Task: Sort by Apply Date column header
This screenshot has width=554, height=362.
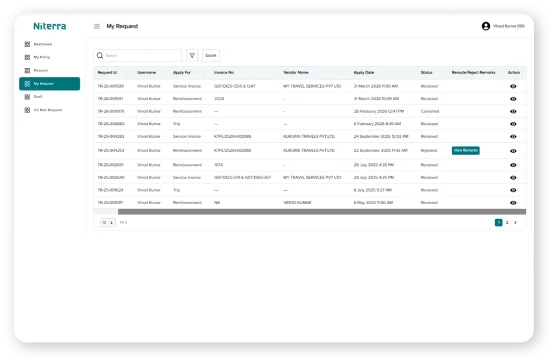Action: [364, 72]
